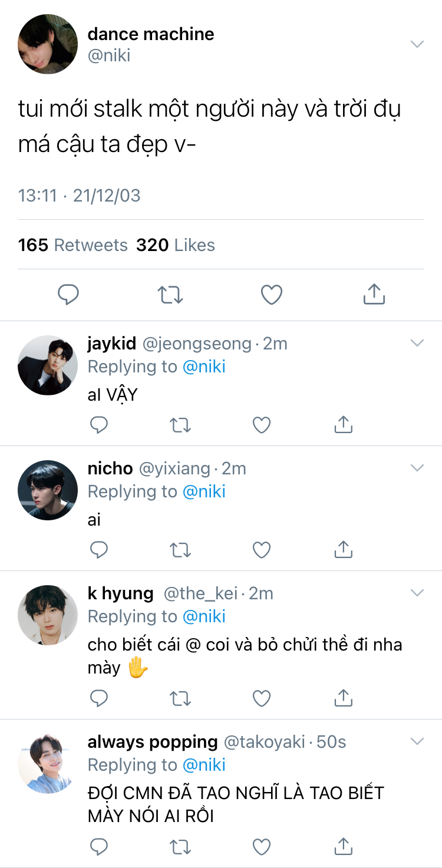Share the always popping reply
Viewport: 442px width, 868px height.
coord(343,846)
